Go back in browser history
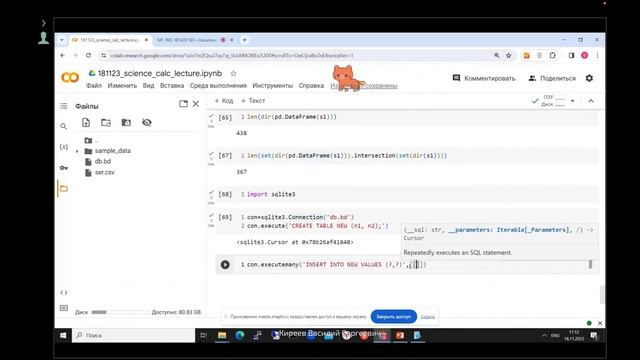 [x=62, y=56]
